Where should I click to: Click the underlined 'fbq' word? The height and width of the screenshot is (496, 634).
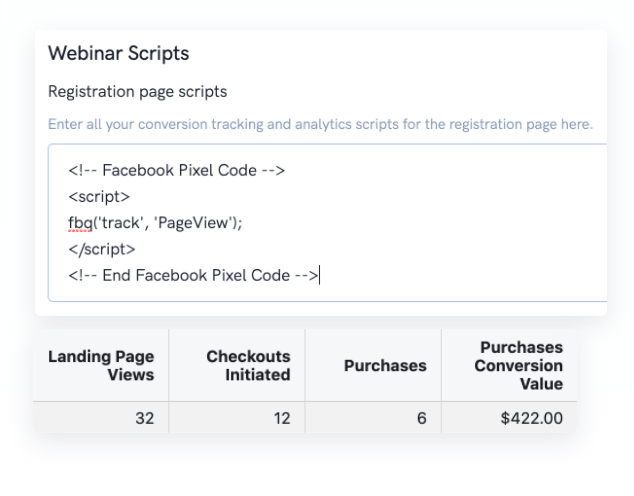[80, 222]
